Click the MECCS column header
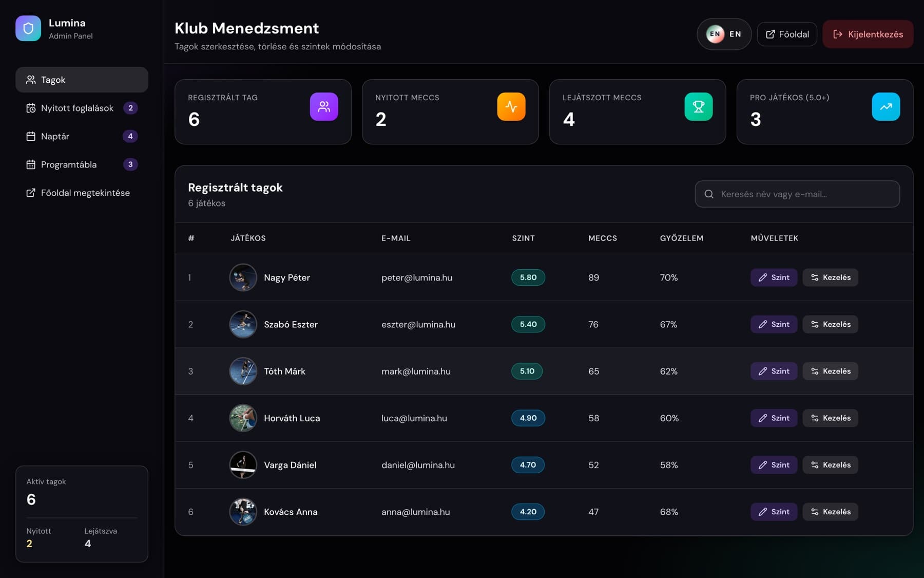924x578 pixels. coord(603,238)
